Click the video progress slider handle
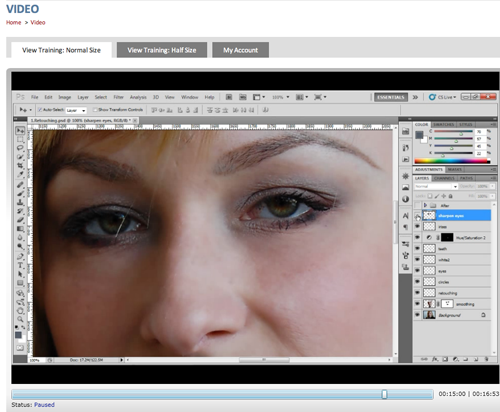The image size is (500, 412). pos(384,394)
